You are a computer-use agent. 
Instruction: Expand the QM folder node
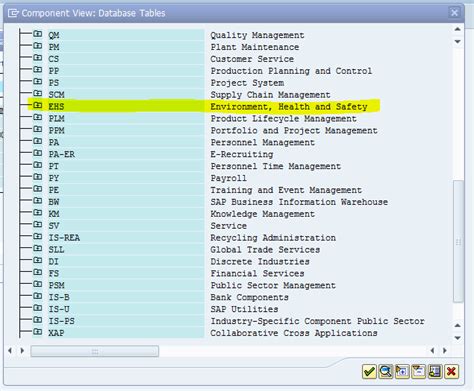click(x=38, y=34)
